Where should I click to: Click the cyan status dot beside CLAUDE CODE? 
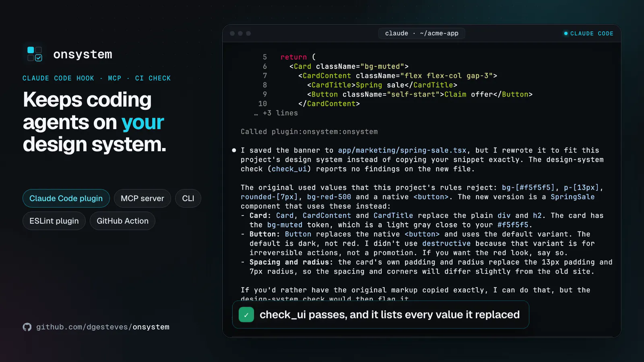[x=566, y=33]
